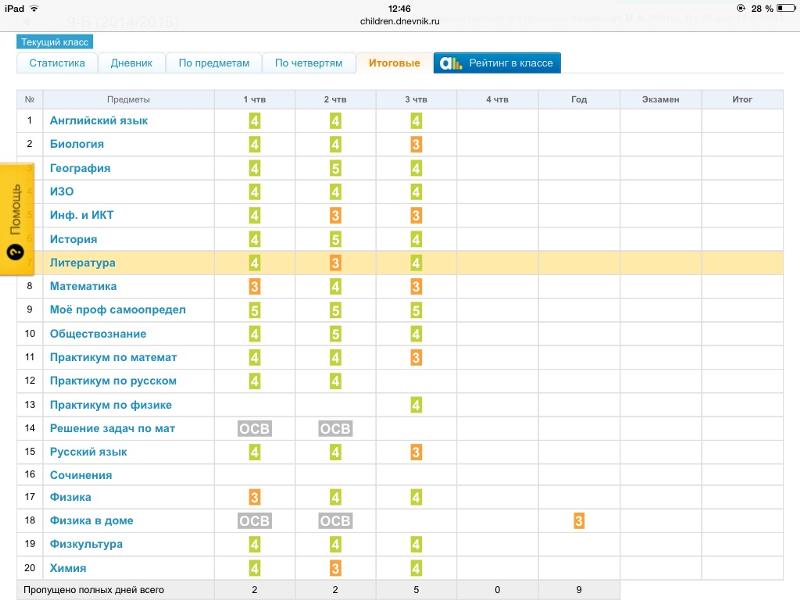This screenshot has width=800, height=600.
Task: Click География 2 чтв grade 5 badge
Action: (x=335, y=168)
